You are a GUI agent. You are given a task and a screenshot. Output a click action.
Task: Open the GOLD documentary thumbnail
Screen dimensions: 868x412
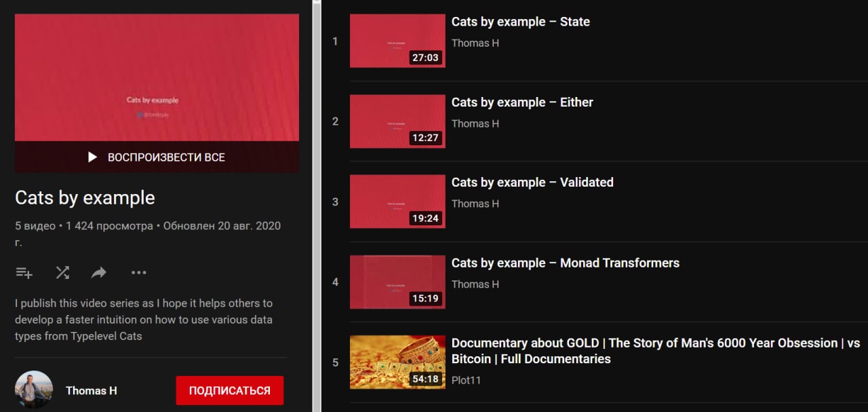coord(397,362)
